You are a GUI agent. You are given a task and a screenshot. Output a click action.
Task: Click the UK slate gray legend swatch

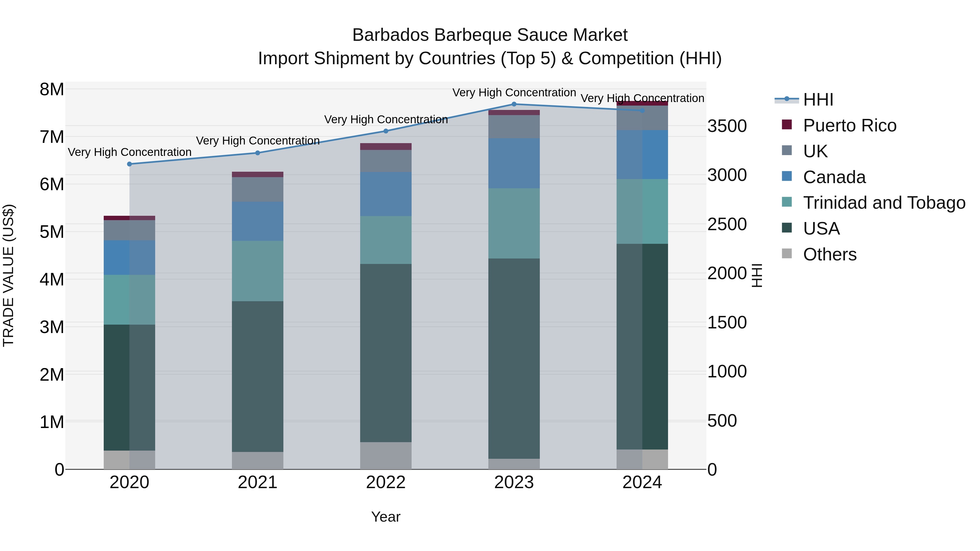pos(787,150)
